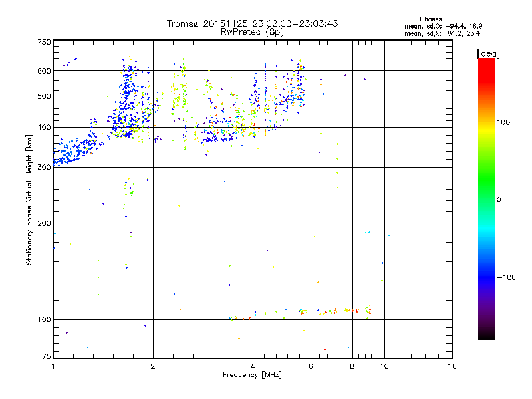Click the x-axis tick label '6'
The width and height of the screenshot is (532, 399).
pos(311,366)
